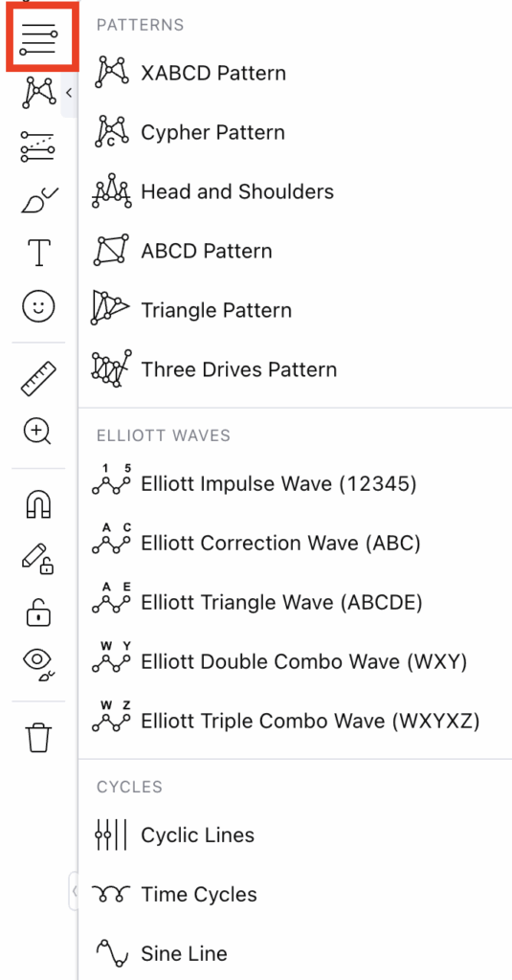Toggle hide all drawings eye icon

39,664
